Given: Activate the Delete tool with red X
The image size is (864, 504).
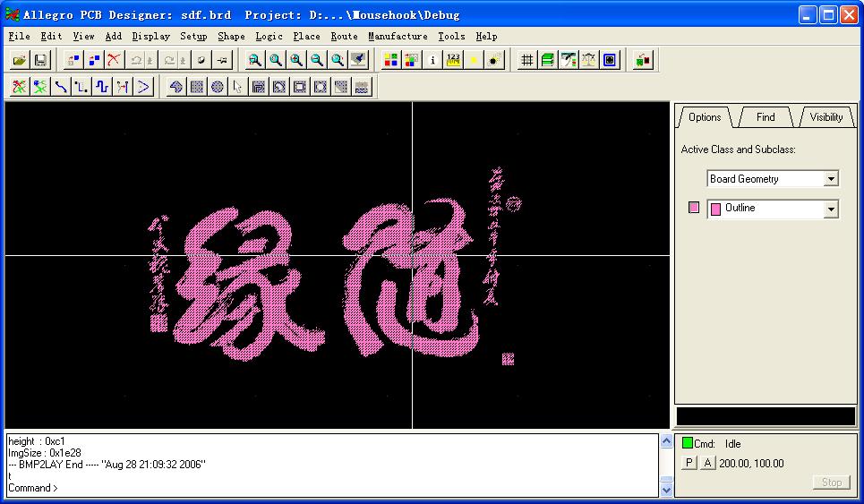Looking at the screenshot, I should pyautogui.click(x=114, y=59).
